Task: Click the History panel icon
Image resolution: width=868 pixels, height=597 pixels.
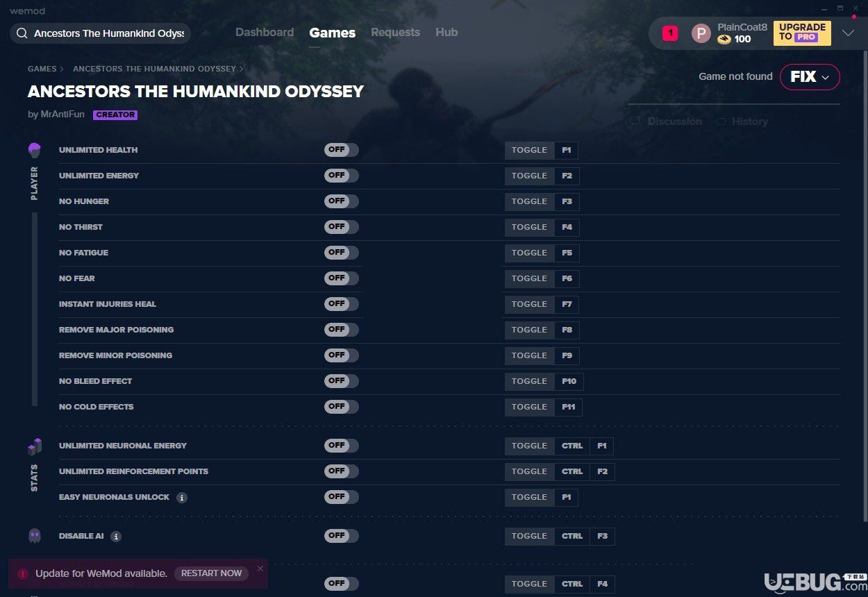Action: 721,121
